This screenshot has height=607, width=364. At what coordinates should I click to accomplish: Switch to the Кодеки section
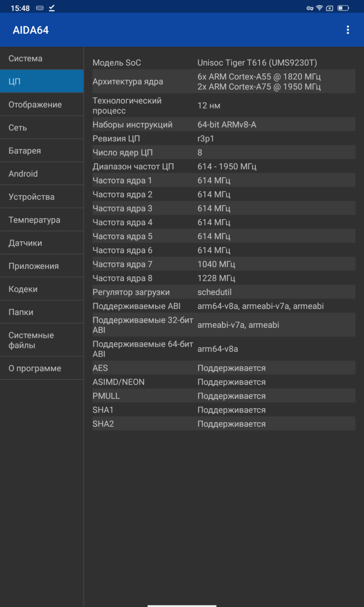pos(42,289)
